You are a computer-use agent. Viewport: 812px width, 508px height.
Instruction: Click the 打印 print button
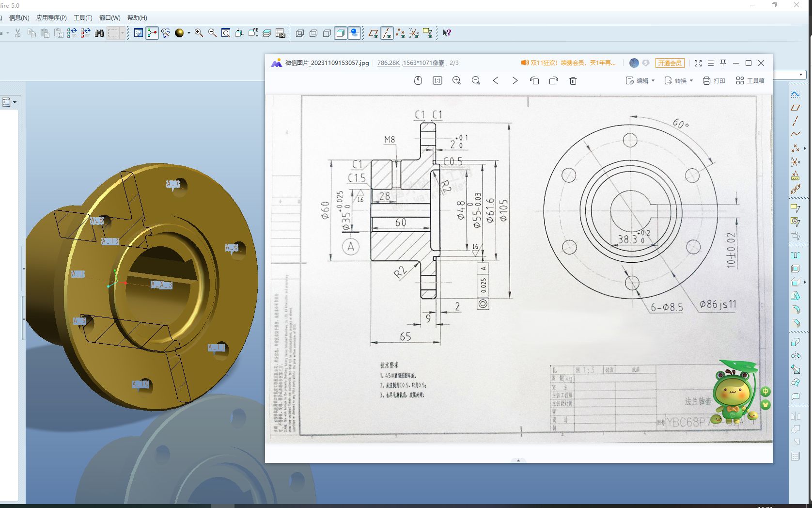click(x=714, y=80)
